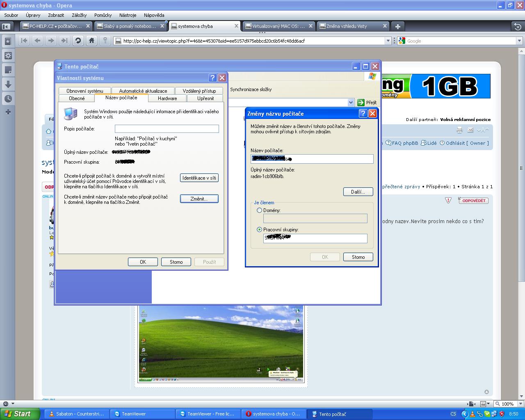
Task: Switch to the Obnovení systému tab
Action: (85, 91)
